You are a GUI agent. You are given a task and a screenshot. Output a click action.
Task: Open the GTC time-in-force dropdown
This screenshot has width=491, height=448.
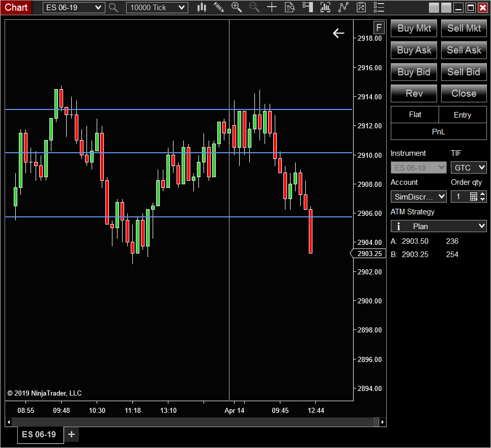pos(469,167)
